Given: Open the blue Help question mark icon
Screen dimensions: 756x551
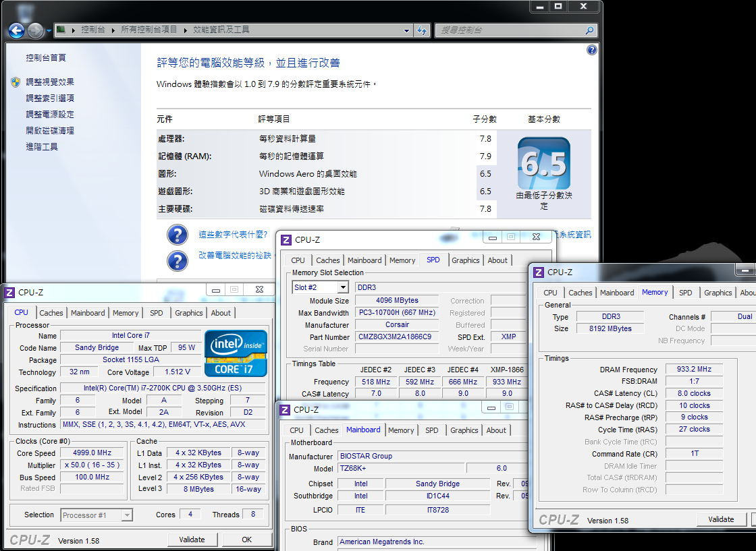Looking at the screenshot, I should [x=591, y=50].
